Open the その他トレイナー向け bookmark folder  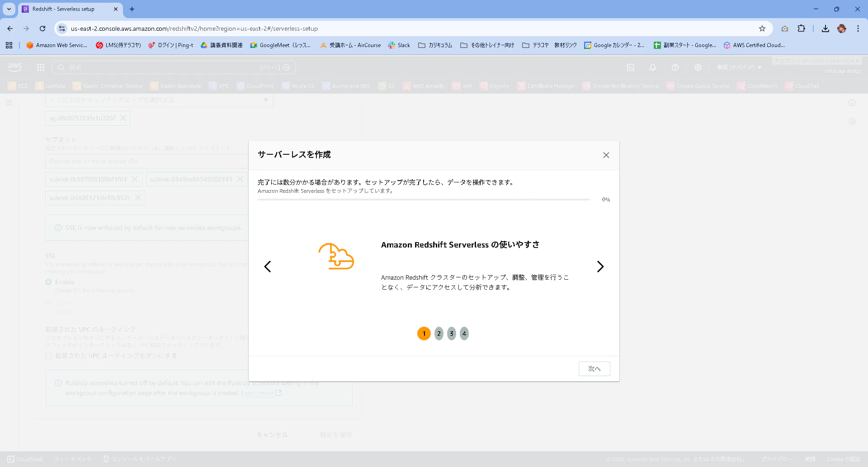(x=487, y=45)
